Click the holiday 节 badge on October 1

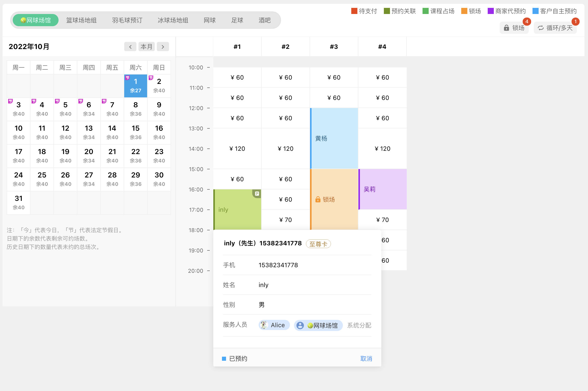click(128, 78)
